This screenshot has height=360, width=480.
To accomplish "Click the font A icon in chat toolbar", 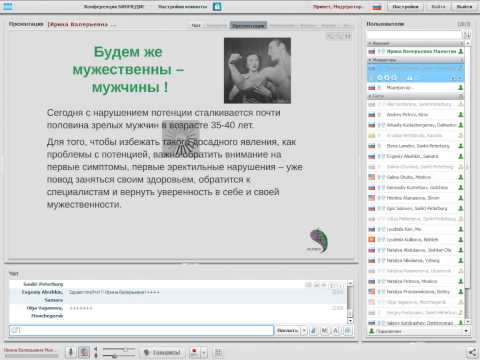I will (x=336, y=330).
